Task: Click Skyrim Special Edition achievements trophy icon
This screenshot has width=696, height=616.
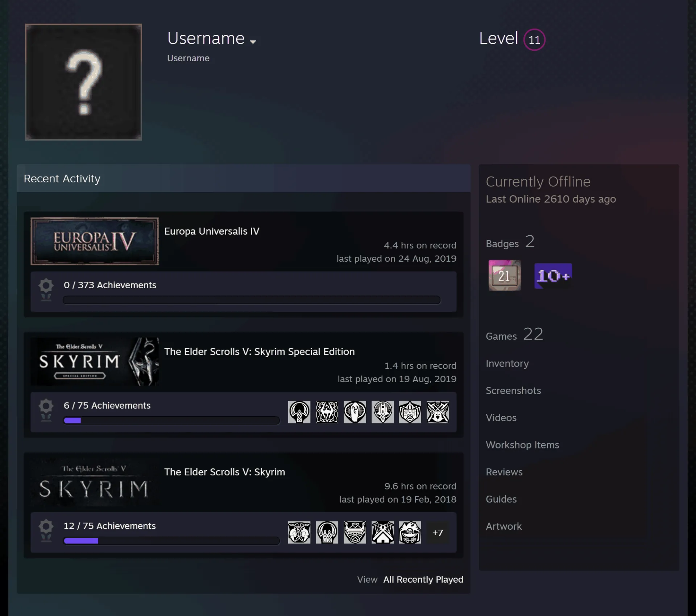Action: point(46,410)
